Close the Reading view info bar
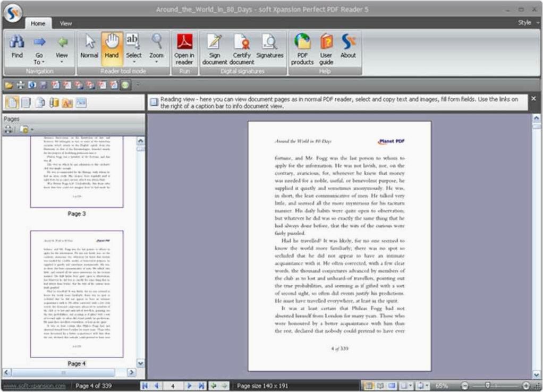The width and height of the screenshot is (543, 392). [533, 99]
